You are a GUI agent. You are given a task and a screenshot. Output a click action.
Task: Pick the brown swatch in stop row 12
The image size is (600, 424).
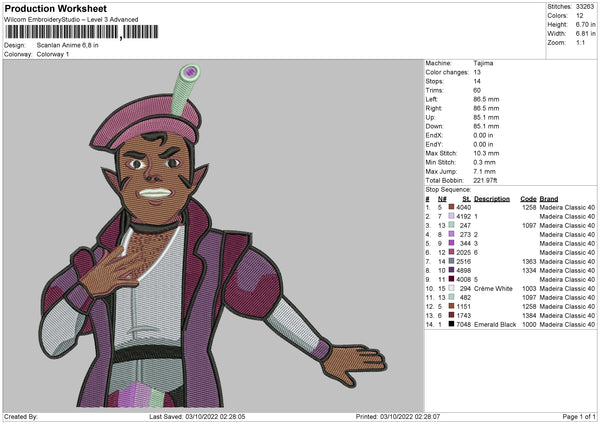point(452,306)
